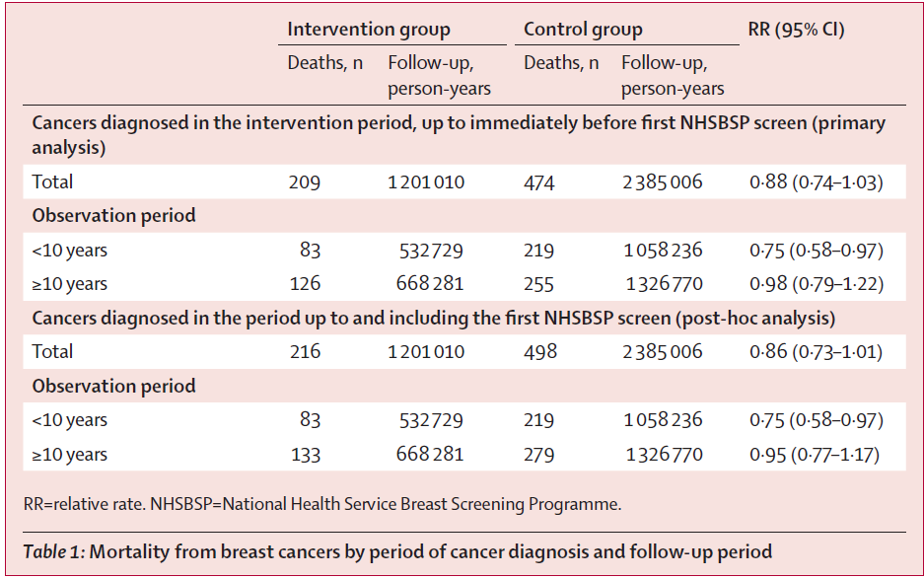
Task: Click the RR=relative rate footnote text
Action: coord(322,504)
